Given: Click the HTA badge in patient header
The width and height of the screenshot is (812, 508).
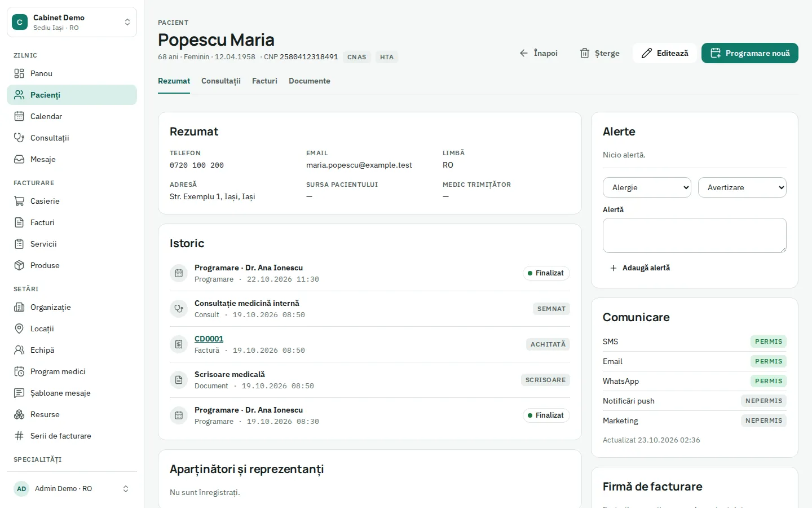Looking at the screenshot, I should pyautogui.click(x=387, y=57).
